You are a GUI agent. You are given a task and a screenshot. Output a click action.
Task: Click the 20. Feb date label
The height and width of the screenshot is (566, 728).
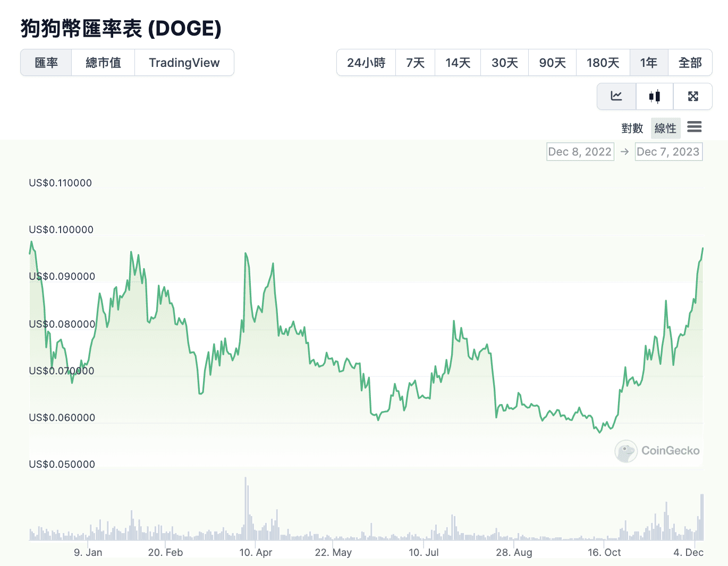[x=165, y=552]
